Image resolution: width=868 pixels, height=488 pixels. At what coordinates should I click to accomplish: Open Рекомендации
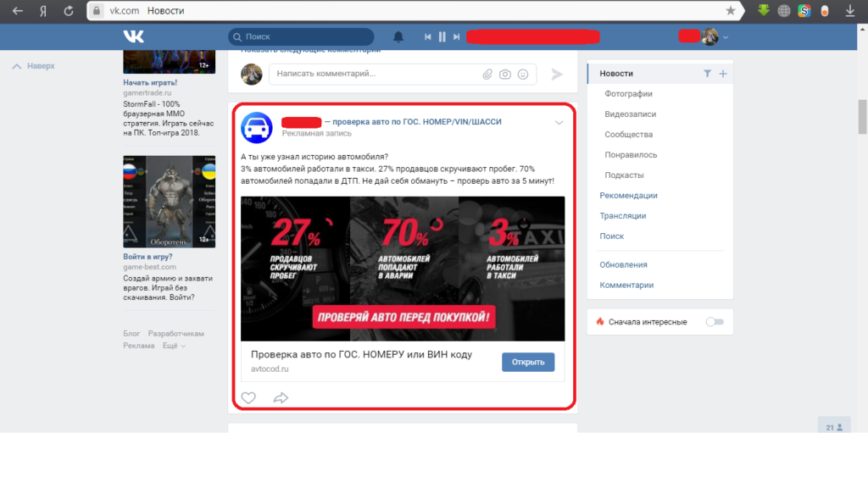[x=628, y=196]
